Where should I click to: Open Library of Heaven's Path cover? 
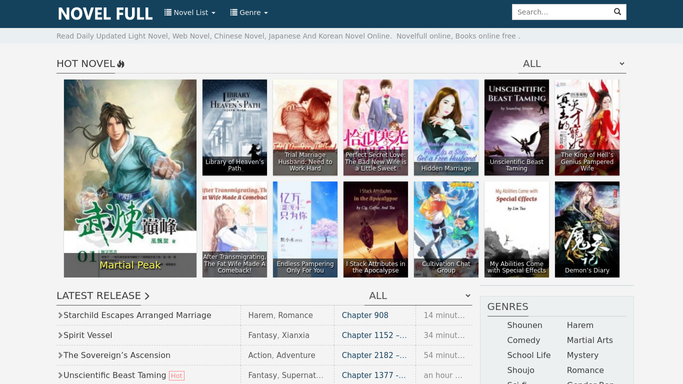pyautogui.click(x=234, y=127)
